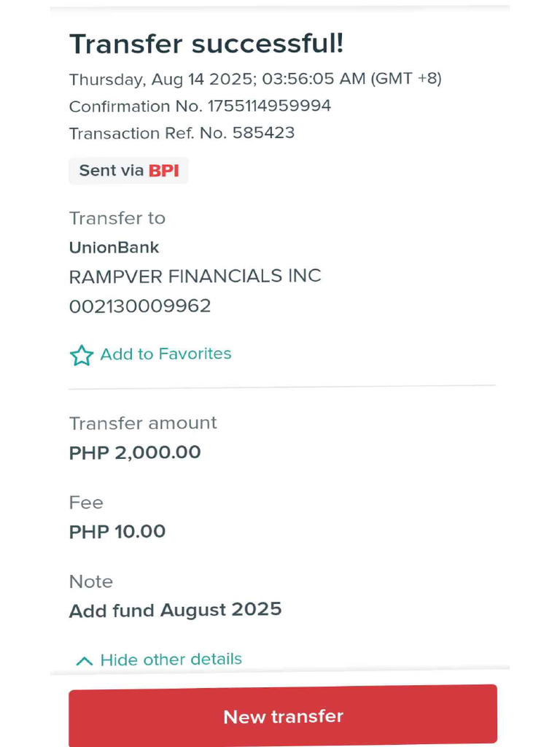The height and width of the screenshot is (747, 560).
Task: Collapse details via Hide other details text
Action: [171, 659]
